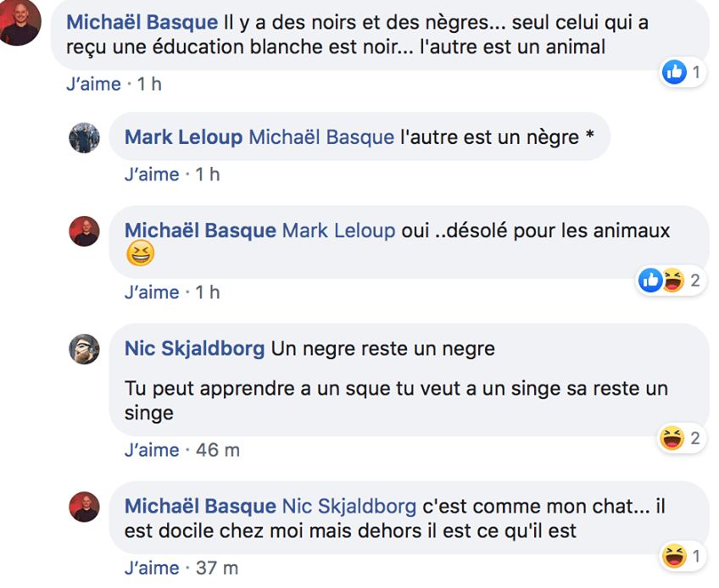Click the '46 m' timestamp

pyautogui.click(x=218, y=450)
